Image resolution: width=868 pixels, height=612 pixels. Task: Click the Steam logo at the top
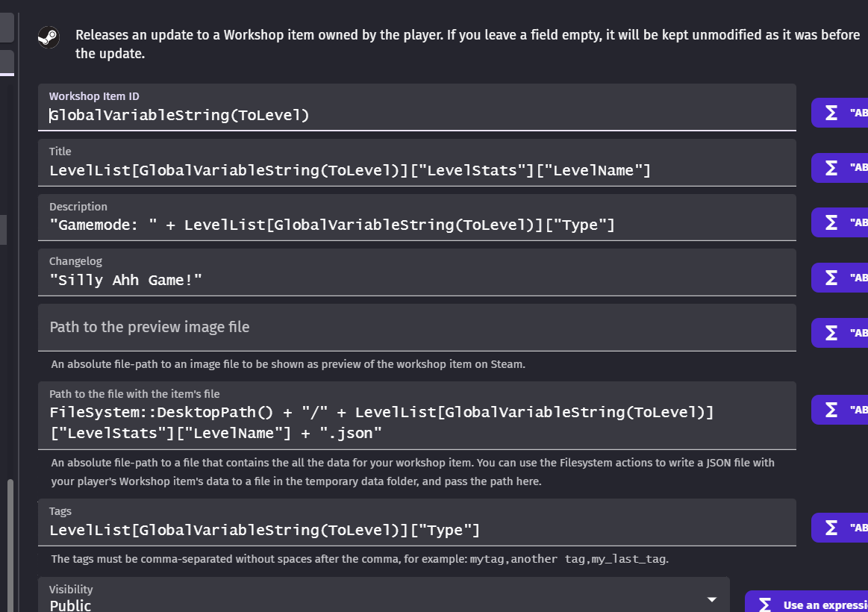click(x=49, y=38)
